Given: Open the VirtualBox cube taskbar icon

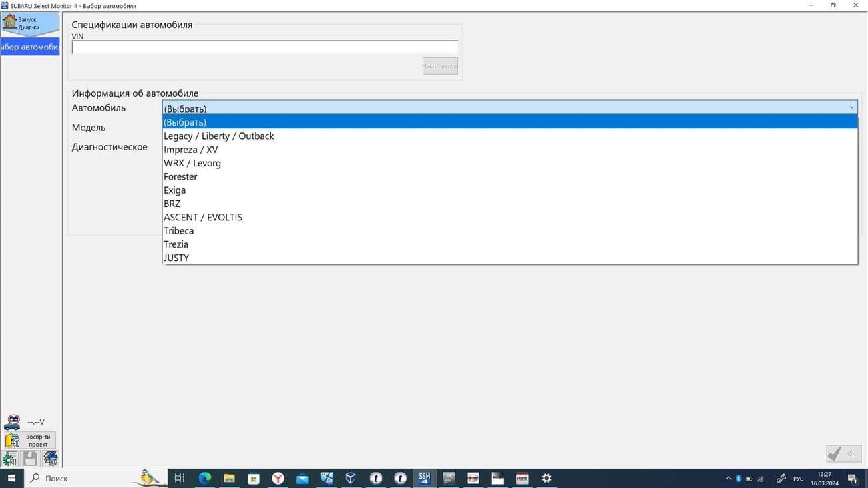Looking at the screenshot, I should point(351,478).
